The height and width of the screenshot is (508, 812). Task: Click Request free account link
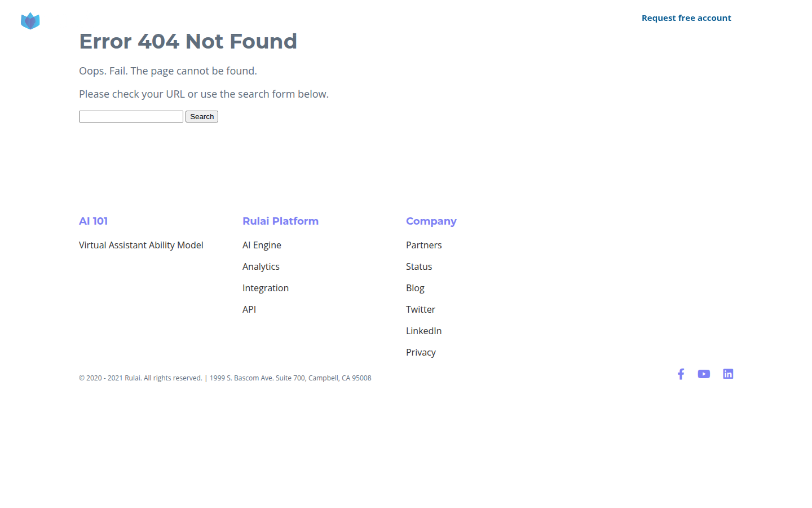point(686,18)
